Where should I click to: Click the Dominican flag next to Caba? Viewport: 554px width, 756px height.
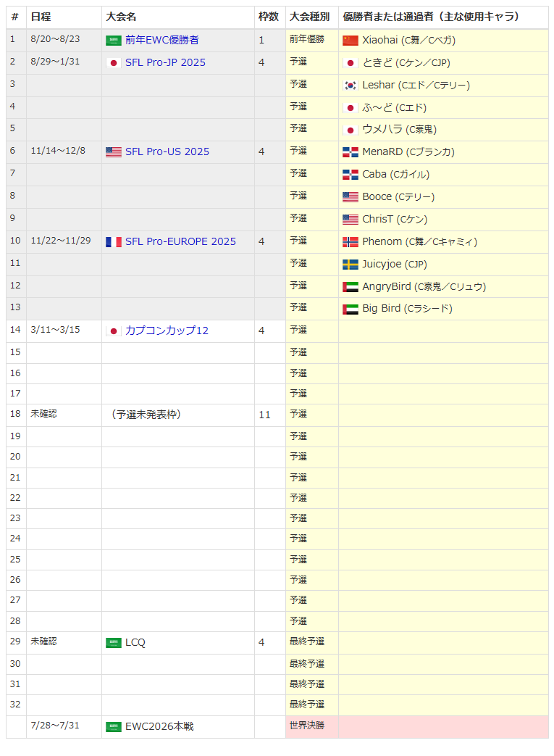point(351,175)
